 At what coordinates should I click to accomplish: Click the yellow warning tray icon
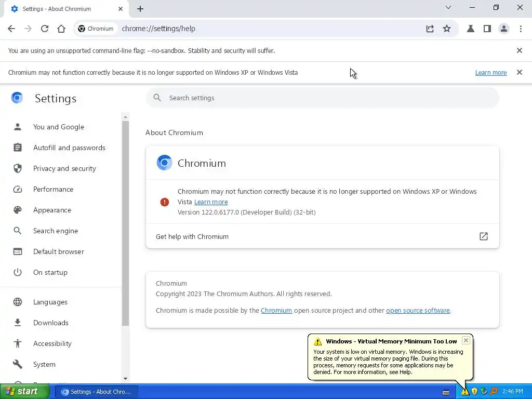click(x=465, y=392)
